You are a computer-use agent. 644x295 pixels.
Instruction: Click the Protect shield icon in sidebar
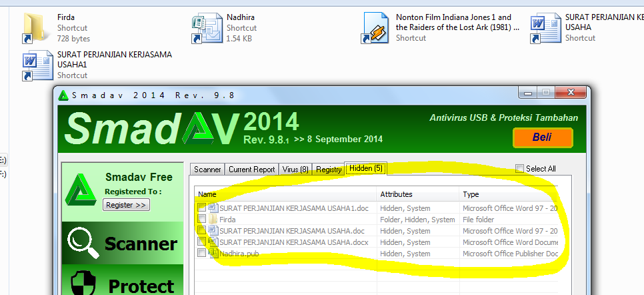(x=83, y=284)
